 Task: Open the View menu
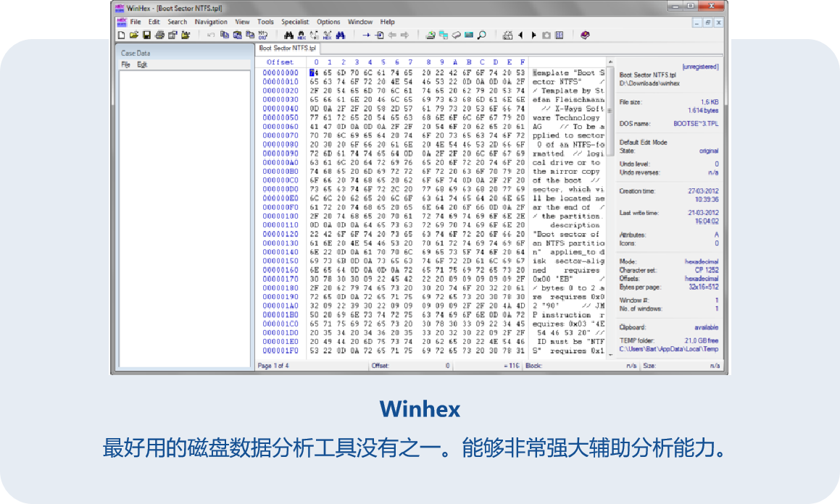[x=242, y=22]
